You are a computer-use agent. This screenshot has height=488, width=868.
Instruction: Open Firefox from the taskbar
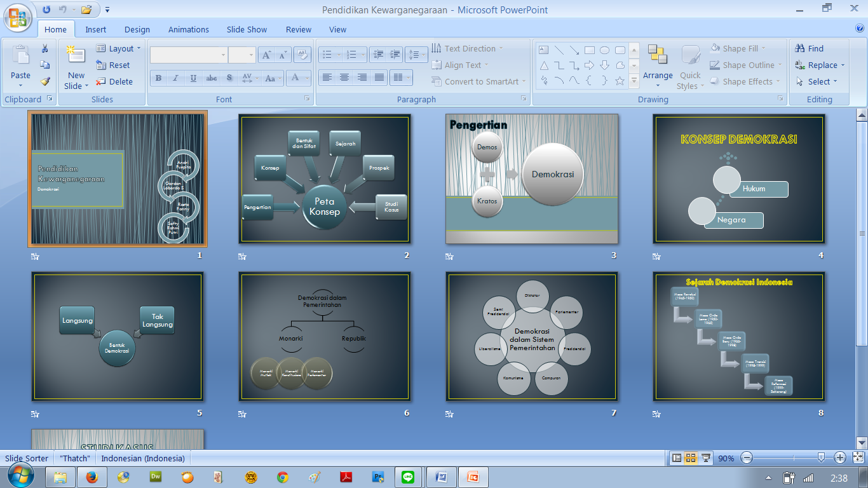pyautogui.click(x=92, y=477)
